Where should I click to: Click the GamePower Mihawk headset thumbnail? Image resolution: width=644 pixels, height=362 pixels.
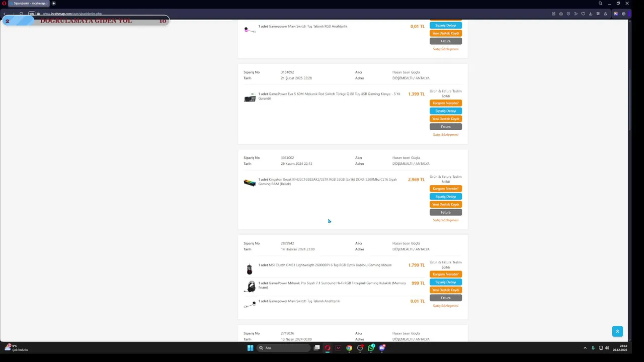(250, 287)
